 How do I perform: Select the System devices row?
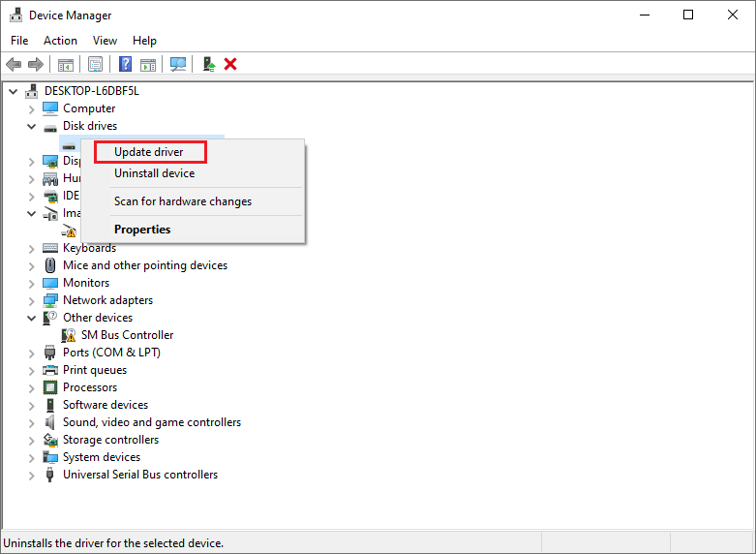pyautogui.click(x=102, y=457)
